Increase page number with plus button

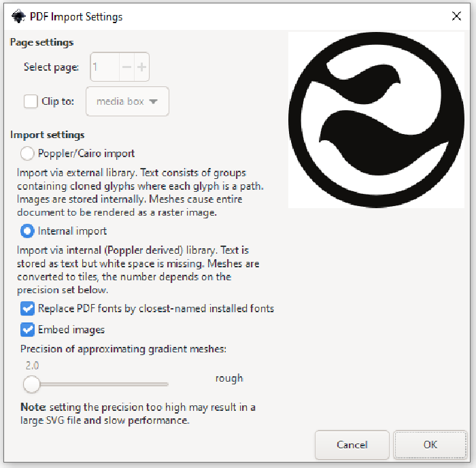click(141, 67)
